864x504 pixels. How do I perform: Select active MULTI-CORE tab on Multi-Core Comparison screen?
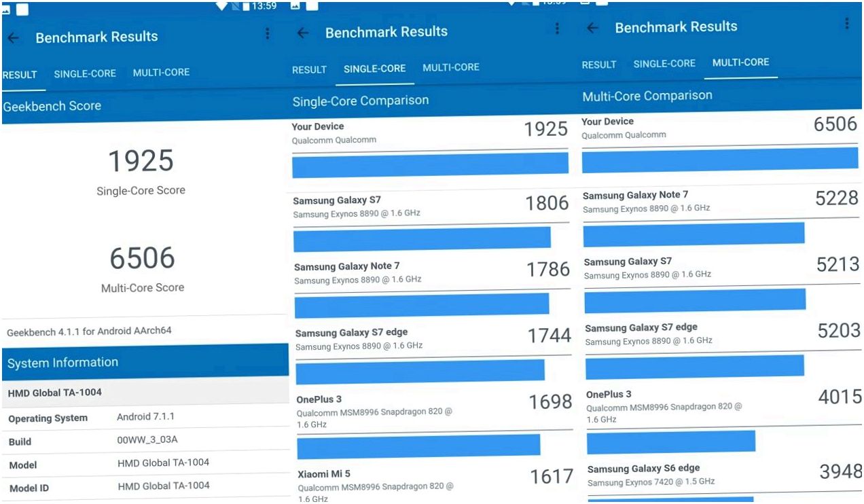[x=740, y=62]
